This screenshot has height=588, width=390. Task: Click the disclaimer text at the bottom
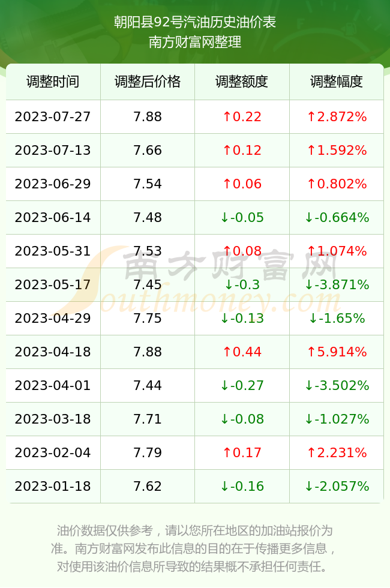tap(194, 548)
